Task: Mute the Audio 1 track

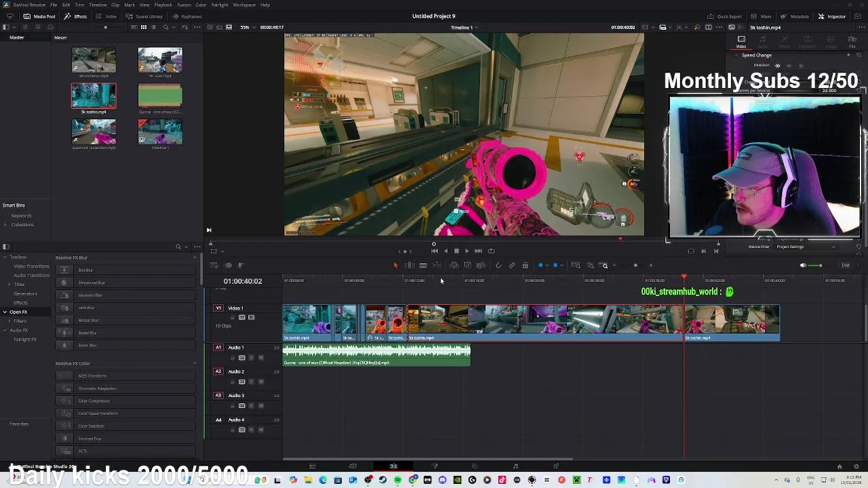Action: point(260,358)
